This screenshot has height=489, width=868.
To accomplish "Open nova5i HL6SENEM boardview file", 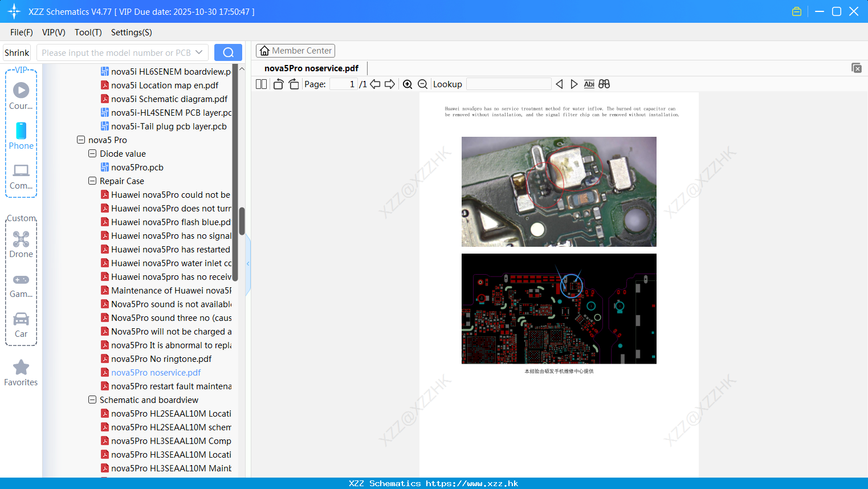I will [x=166, y=71].
